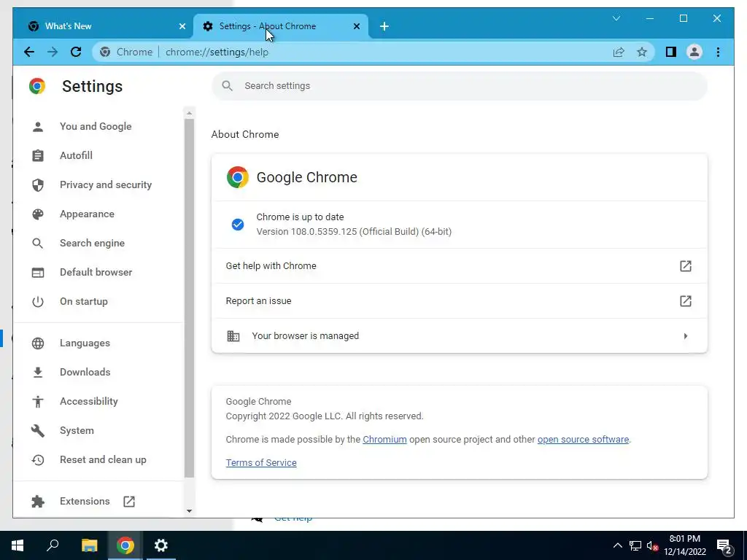Focus the Search settings field

[x=460, y=86]
